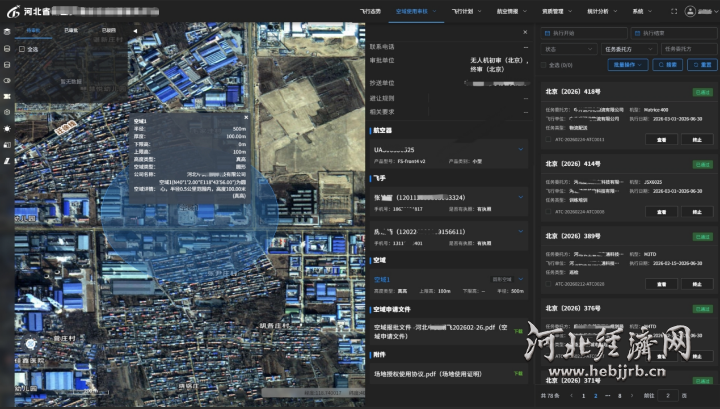Click the eye icon in the left sidebar

7,79
